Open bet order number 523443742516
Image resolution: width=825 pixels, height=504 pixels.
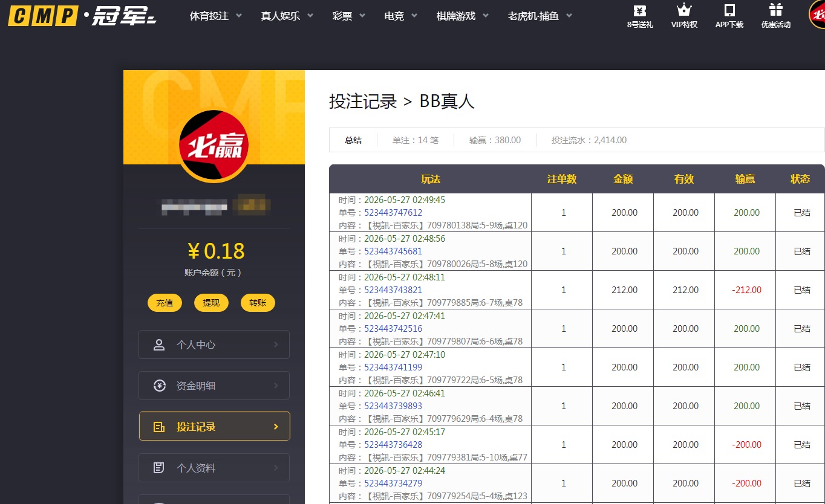pos(393,329)
